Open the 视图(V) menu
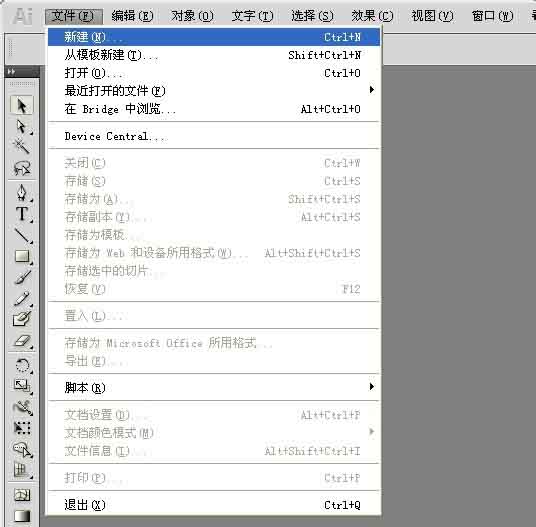Screen dimensions: 536x527 pyautogui.click(x=432, y=16)
